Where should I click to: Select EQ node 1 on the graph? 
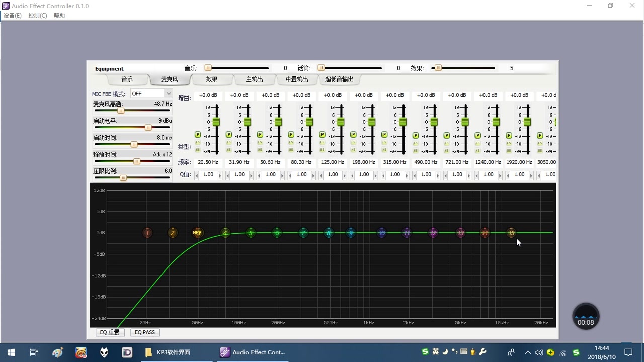coord(147,233)
